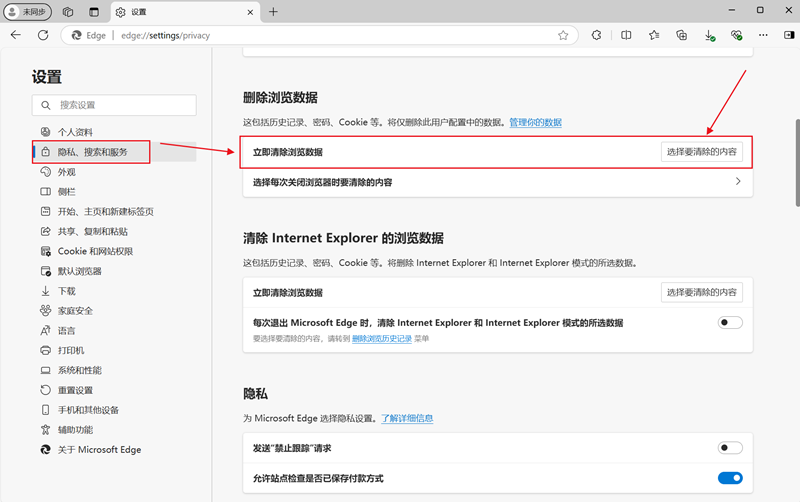The height and width of the screenshot is (502, 800).
Task: Open 家庭安全 settings section
Action: coord(114,311)
